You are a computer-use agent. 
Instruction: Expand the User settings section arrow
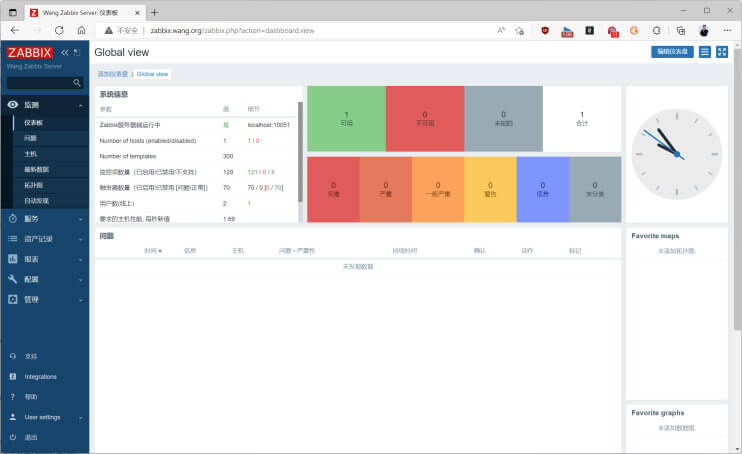click(80, 418)
